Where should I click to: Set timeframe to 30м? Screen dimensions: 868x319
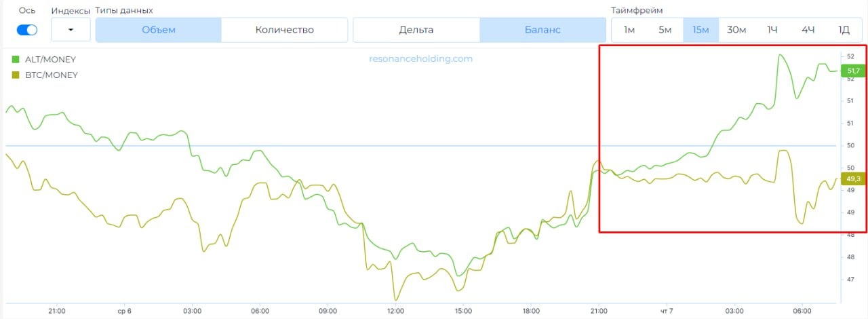click(x=736, y=30)
